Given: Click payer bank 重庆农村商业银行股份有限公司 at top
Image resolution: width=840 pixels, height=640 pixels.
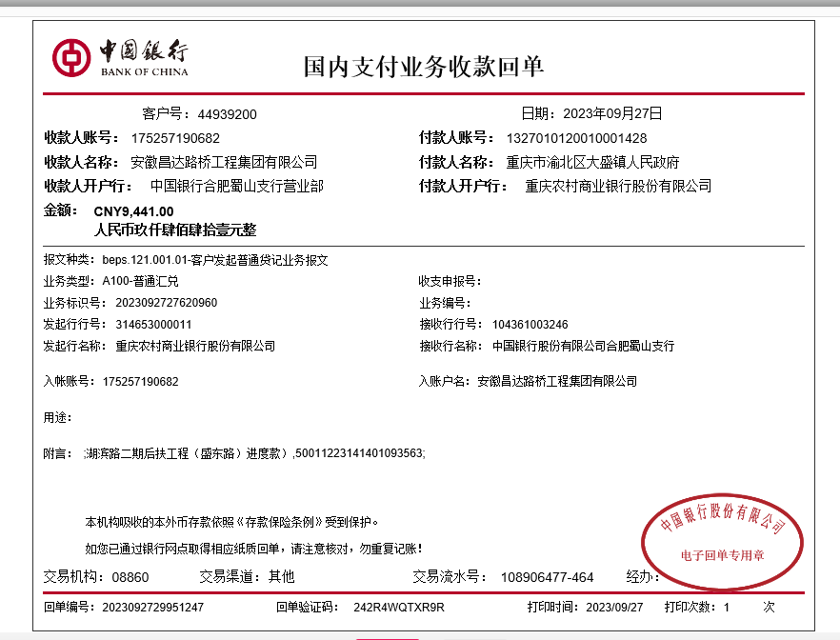Looking at the screenshot, I should click(618, 187).
